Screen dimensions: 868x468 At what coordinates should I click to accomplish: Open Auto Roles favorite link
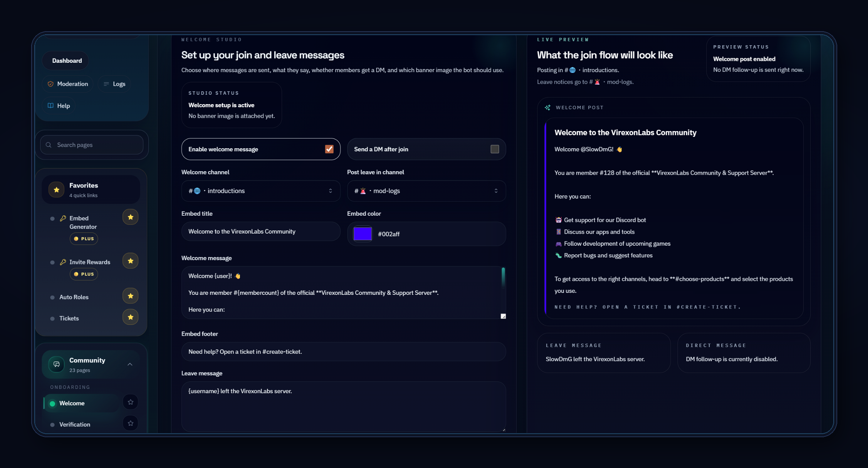tap(74, 297)
